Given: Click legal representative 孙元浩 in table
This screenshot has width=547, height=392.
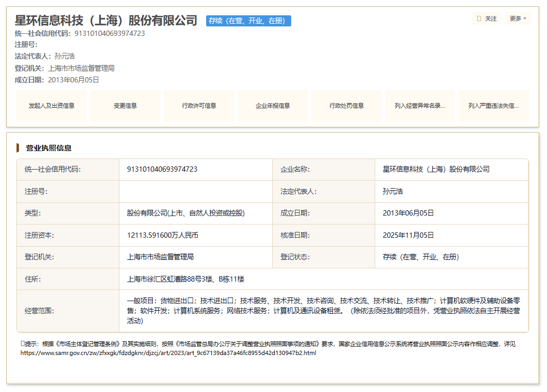Looking at the screenshot, I should pyautogui.click(x=393, y=191).
